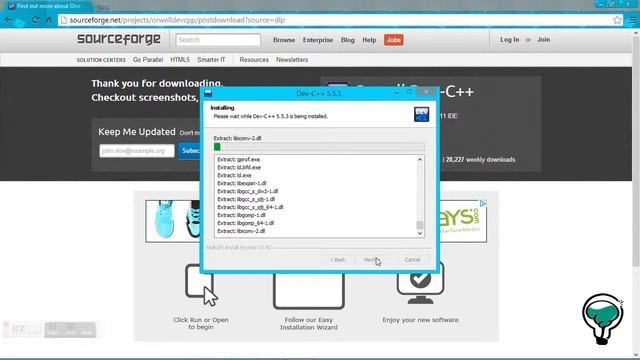Reload the page with the refresh icon
The height and width of the screenshot is (360, 640).
(x=35, y=20)
